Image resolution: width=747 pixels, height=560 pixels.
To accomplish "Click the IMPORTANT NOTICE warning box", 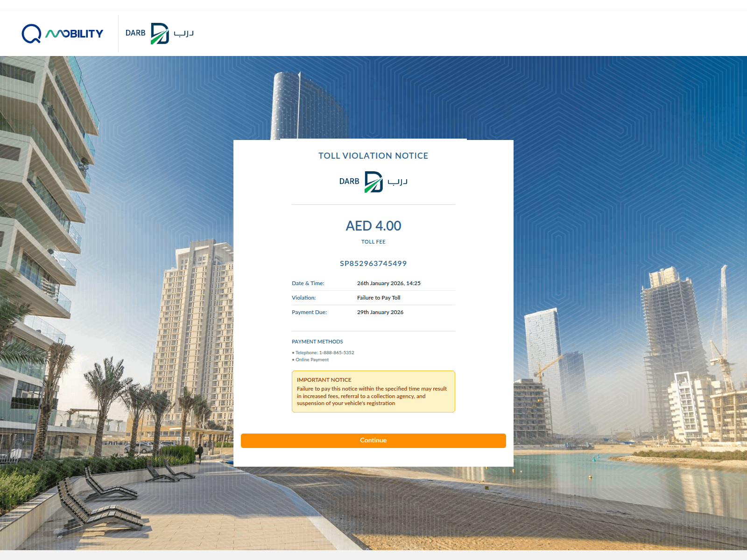I will coord(373,392).
